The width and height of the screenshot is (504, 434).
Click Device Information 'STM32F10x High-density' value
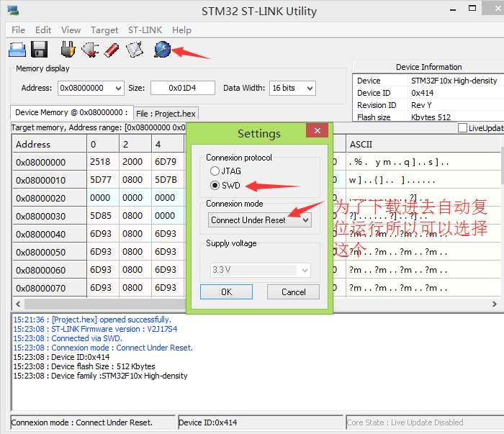454,81
